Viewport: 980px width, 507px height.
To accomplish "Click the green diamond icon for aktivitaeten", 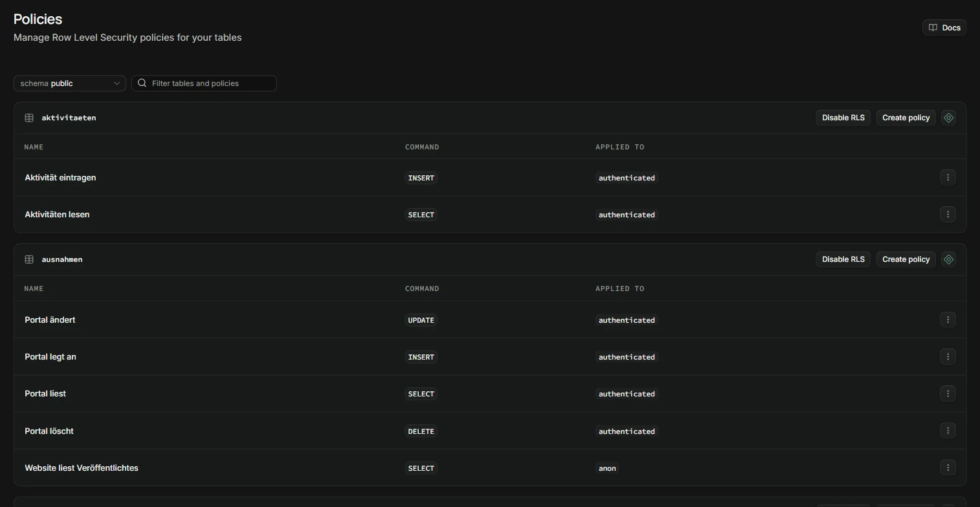I will [948, 118].
